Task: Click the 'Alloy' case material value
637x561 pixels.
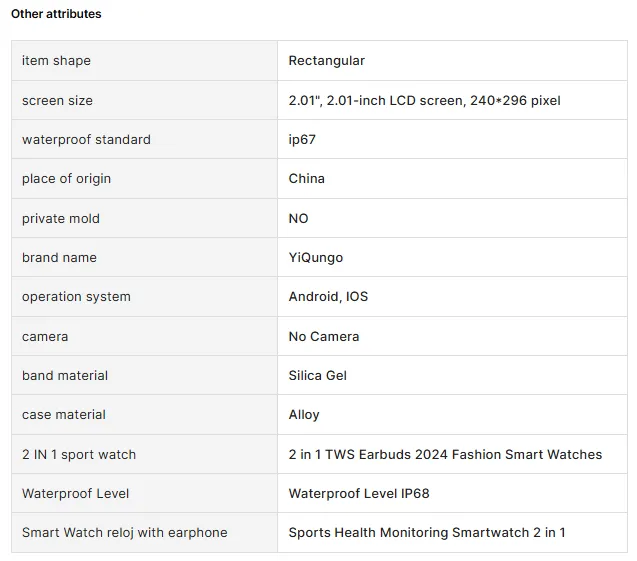Action: coord(304,415)
